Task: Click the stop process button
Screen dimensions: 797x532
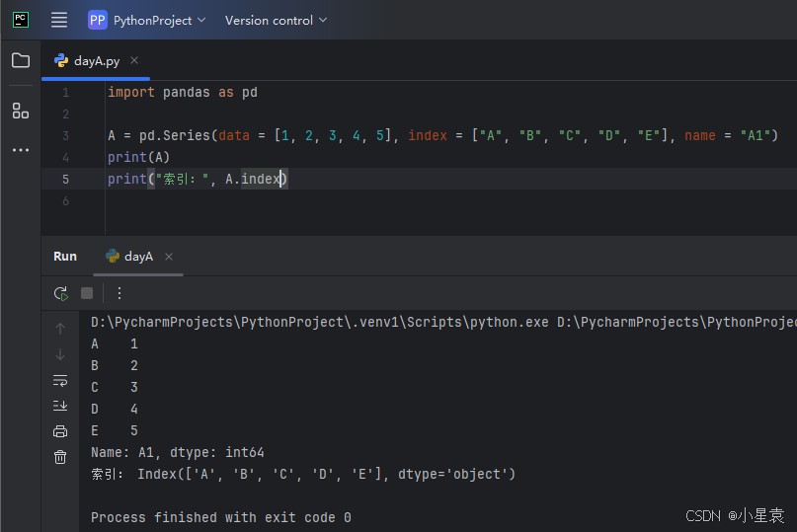Action: click(x=87, y=293)
